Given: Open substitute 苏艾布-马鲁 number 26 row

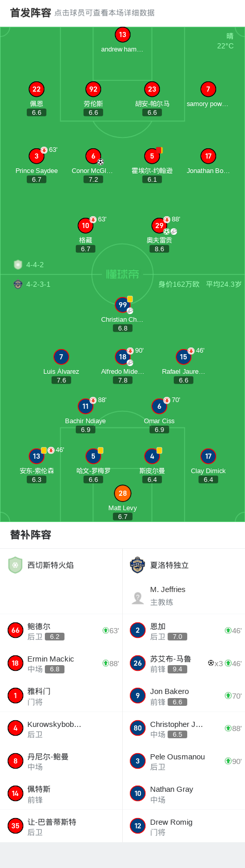Looking at the screenshot, I should (184, 663).
